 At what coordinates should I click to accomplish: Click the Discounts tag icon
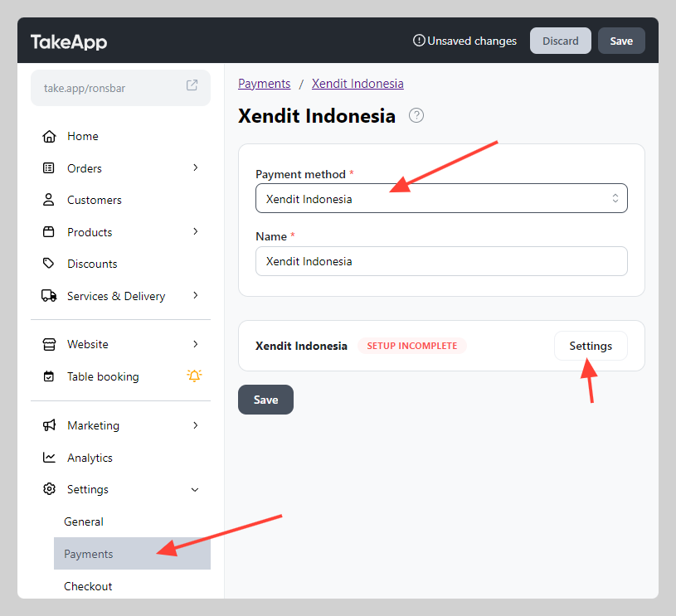(x=49, y=264)
